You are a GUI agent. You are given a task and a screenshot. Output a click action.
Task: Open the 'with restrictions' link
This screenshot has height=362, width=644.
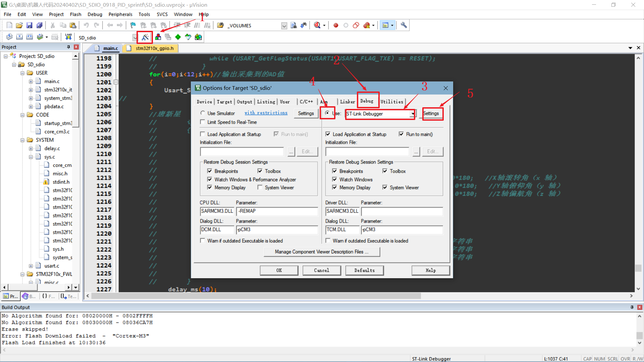tap(266, 113)
